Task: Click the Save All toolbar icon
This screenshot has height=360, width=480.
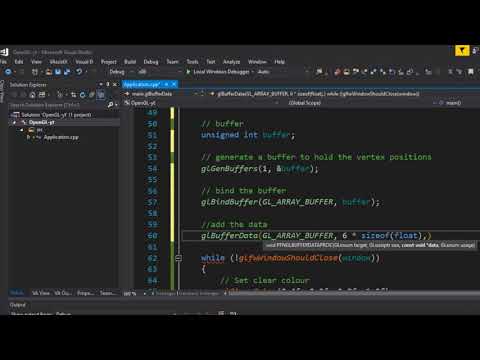Action: tap(67, 72)
